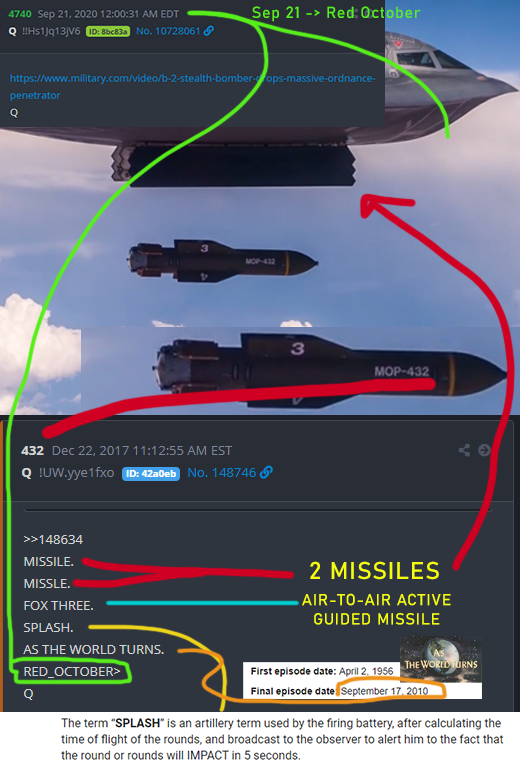
Task: Open the As The World Turns logo image
Action: click(x=441, y=659)
